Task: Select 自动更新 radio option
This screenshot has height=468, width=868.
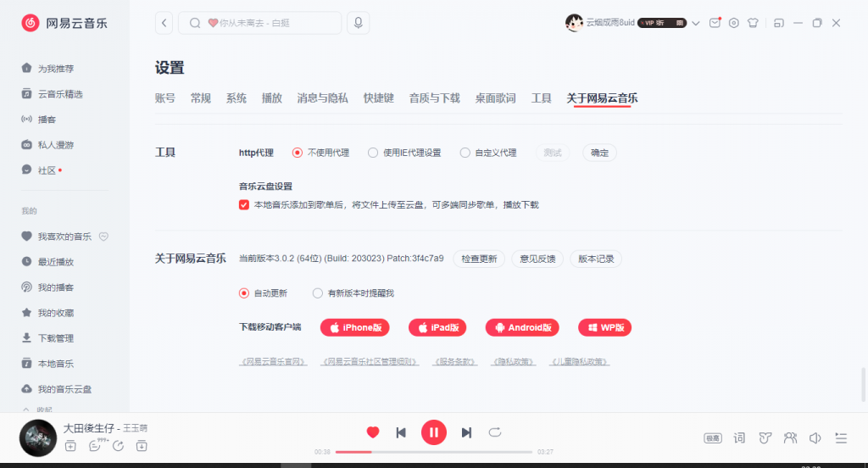Action: tap(243, 293)
